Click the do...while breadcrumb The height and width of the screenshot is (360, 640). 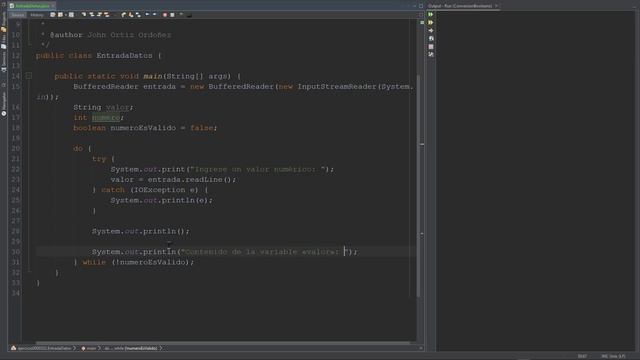pos(131,348)
